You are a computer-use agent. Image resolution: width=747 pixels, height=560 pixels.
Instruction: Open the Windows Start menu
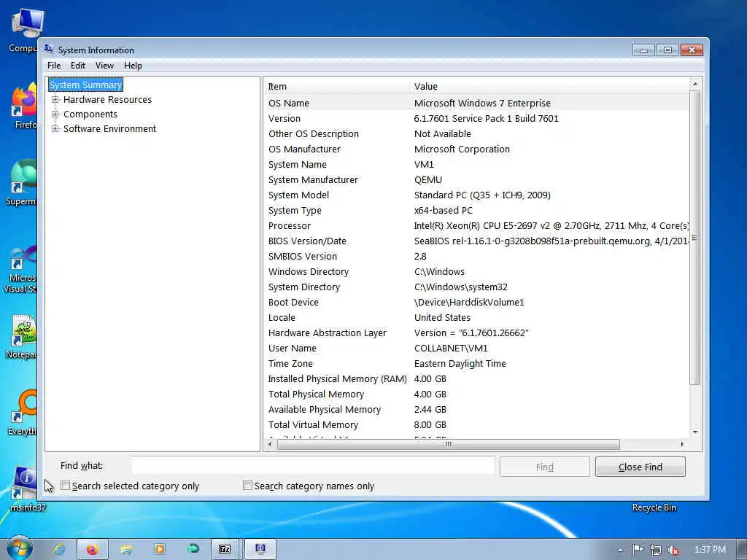[19, 548]
